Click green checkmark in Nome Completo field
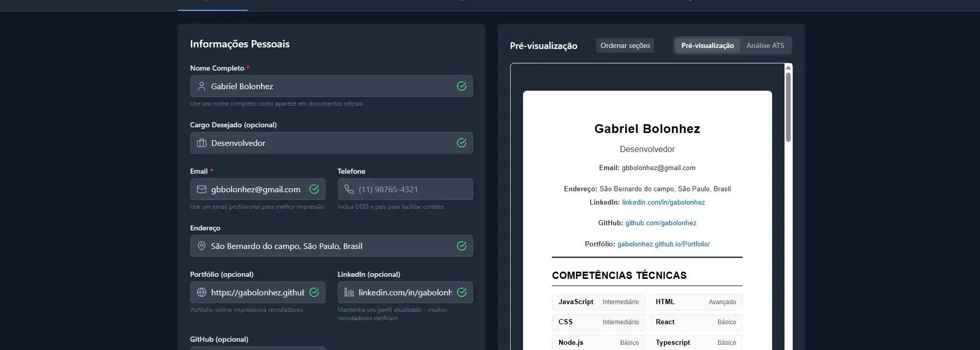 pos(462,86)
